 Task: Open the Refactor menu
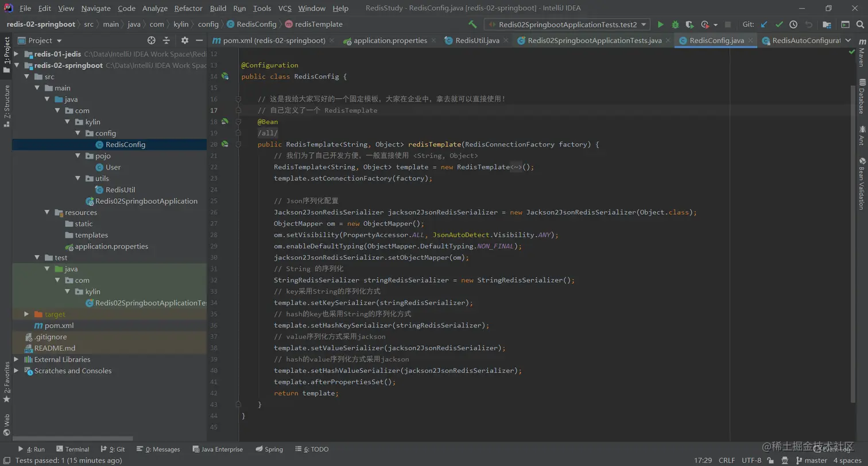pyautogui.click(x=188, y=9)
